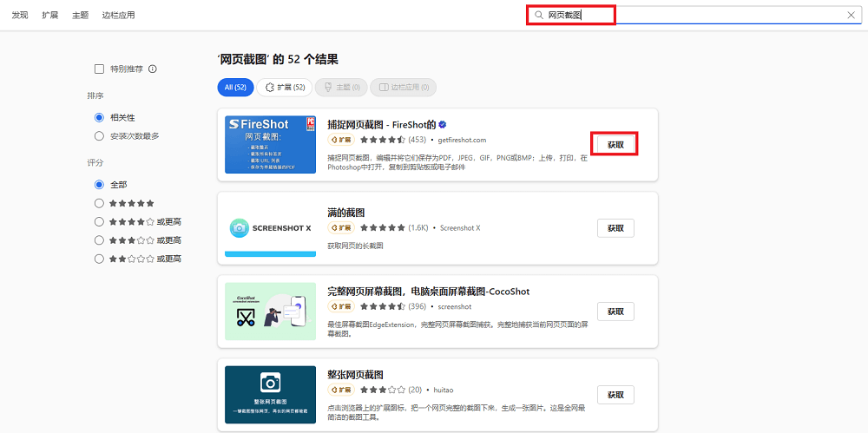
Task: Click the 扩展 tag on CocoShot card
Action: (341, 306)
